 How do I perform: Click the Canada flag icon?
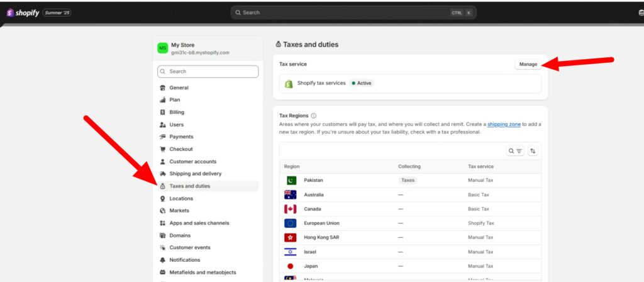click(291, 209)
